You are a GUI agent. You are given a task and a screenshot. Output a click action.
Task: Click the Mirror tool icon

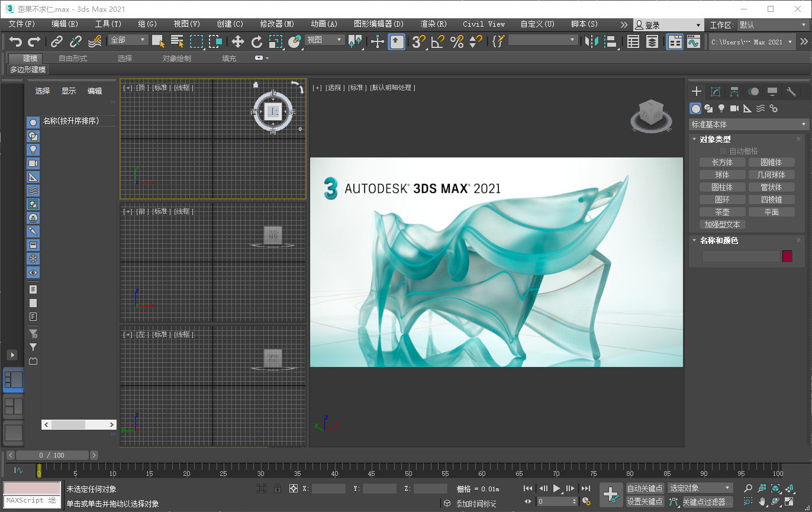click(x=591, y=41)
